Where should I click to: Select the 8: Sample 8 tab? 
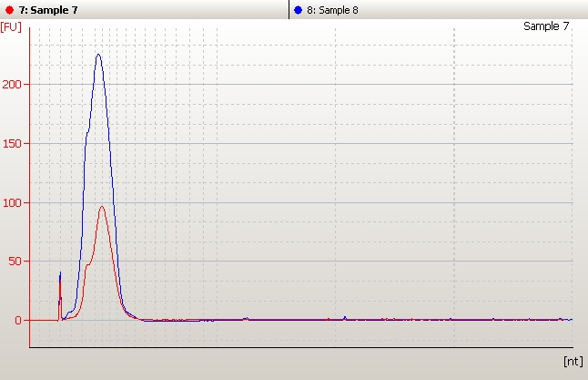point(439,10)
